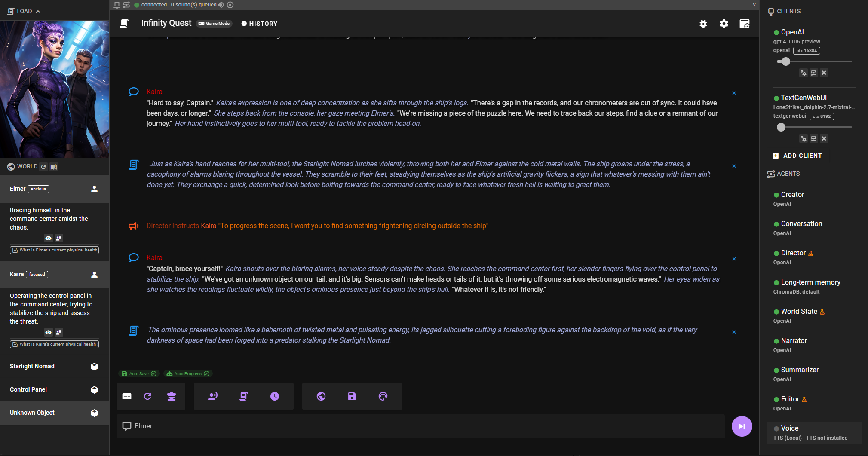Advance time using the clock icon
868x456 pixels.
[275, 396]
